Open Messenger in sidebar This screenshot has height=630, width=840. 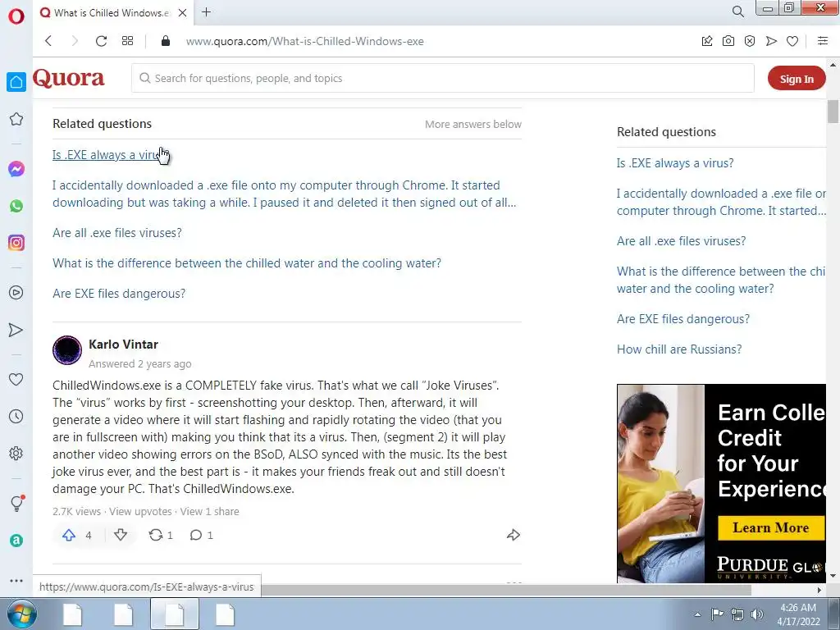pyautogui.click(x=16, y=169)
